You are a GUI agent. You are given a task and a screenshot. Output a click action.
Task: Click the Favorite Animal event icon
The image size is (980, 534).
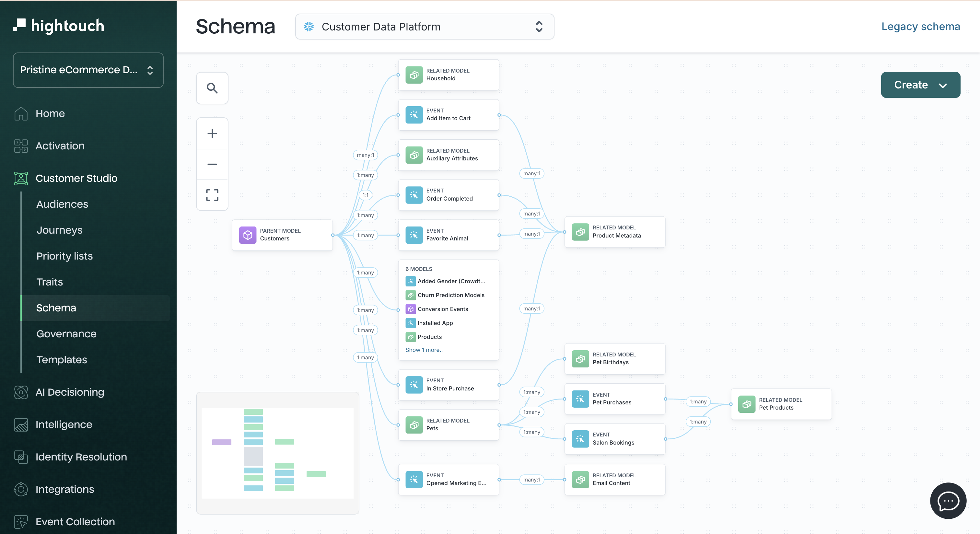[x=414, y=235]
